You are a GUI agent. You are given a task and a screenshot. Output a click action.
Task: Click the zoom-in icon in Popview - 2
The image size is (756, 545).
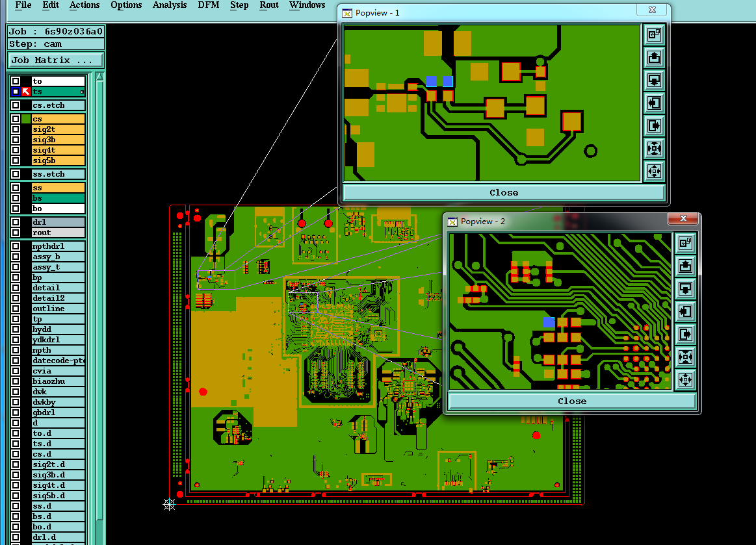(685, 243)
